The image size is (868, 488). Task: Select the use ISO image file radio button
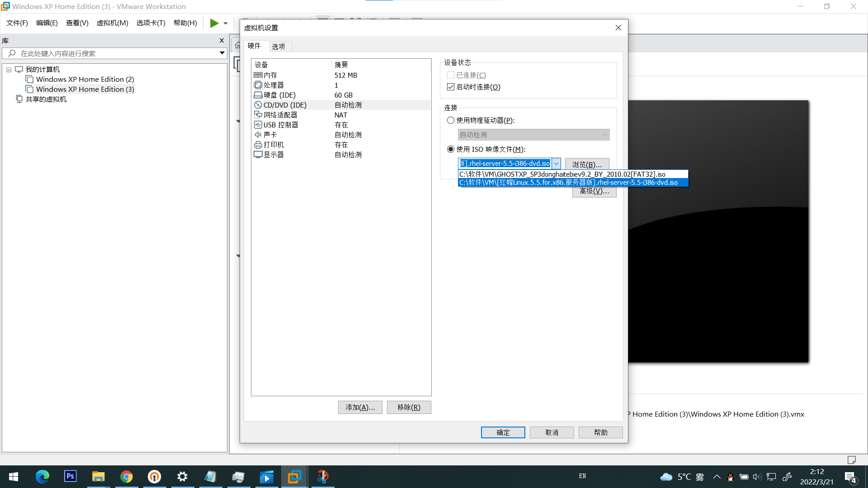coord(451,150)
